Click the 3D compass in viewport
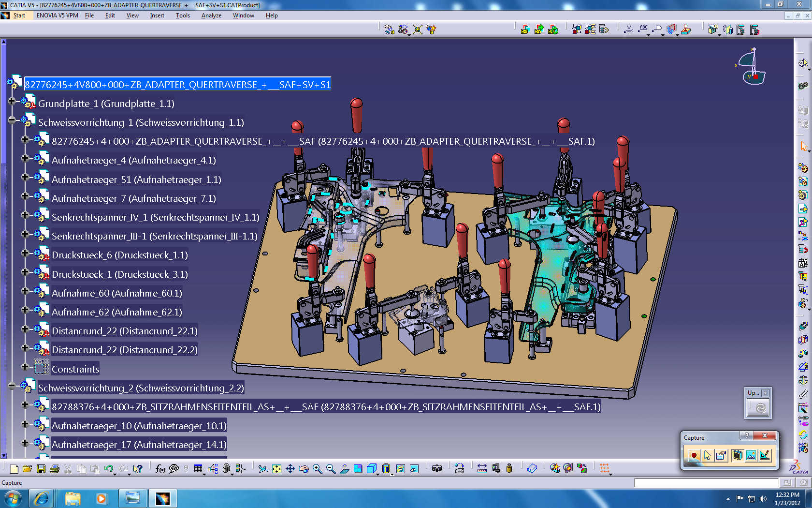 click(752, 66)
